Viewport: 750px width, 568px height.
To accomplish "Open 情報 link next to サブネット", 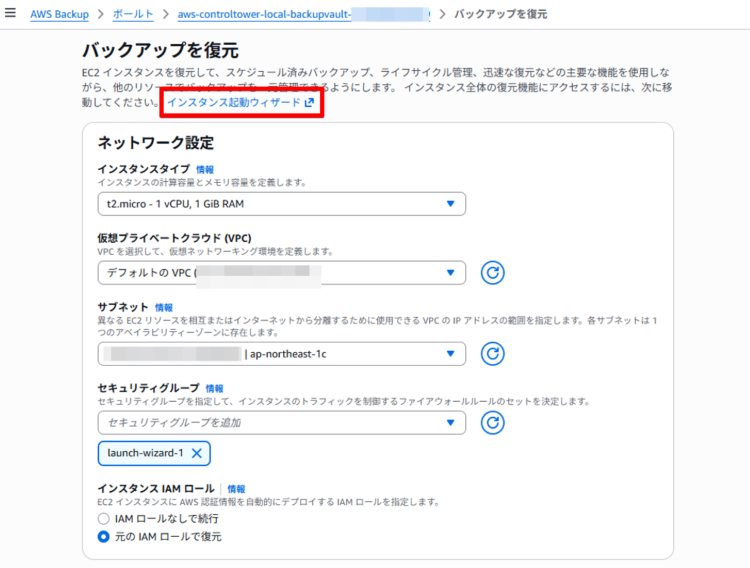I will 164,307.
